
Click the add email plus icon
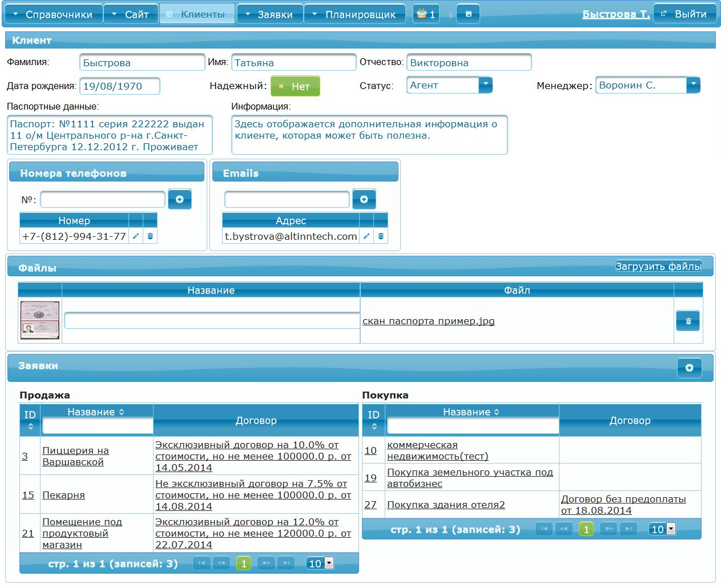pyautogui.click(x=364, y=199)
